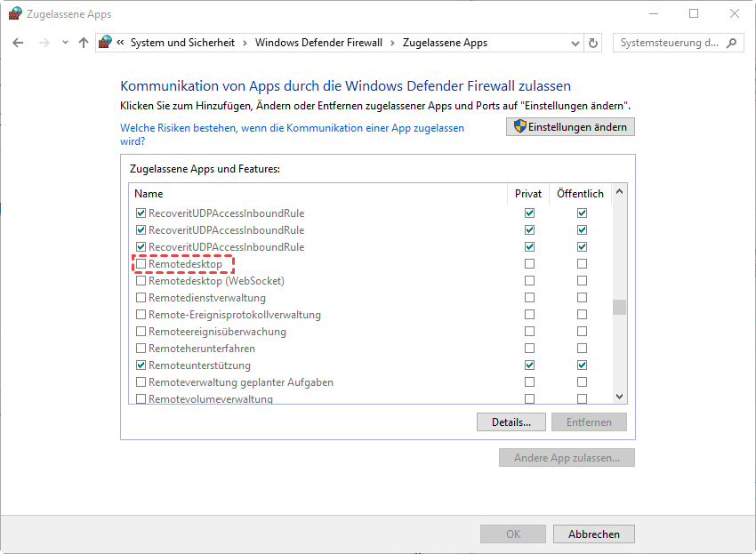
Task: Refresh the Zugelassene Apps page
Action: tap(593, 43)
